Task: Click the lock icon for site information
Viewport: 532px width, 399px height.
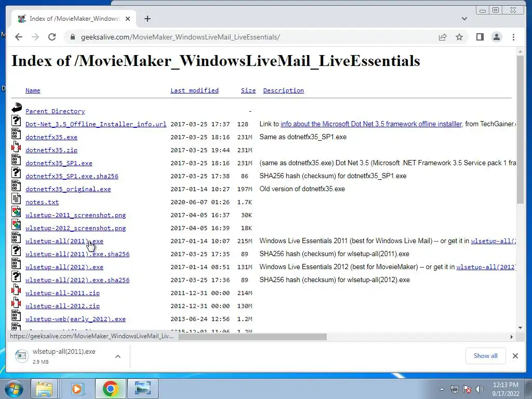Action: tap(72, 37)
